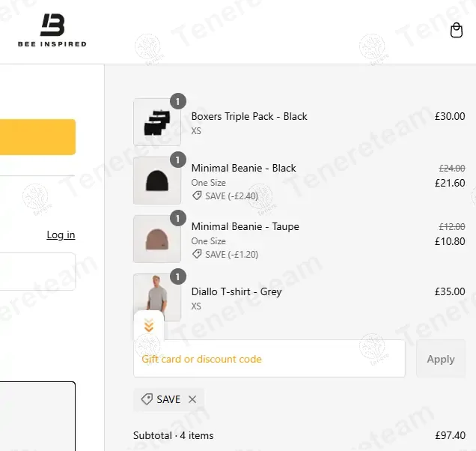Click the Apply discount button
The height and width of the screenshot is (451, 476).
click(x=441, y=359)
